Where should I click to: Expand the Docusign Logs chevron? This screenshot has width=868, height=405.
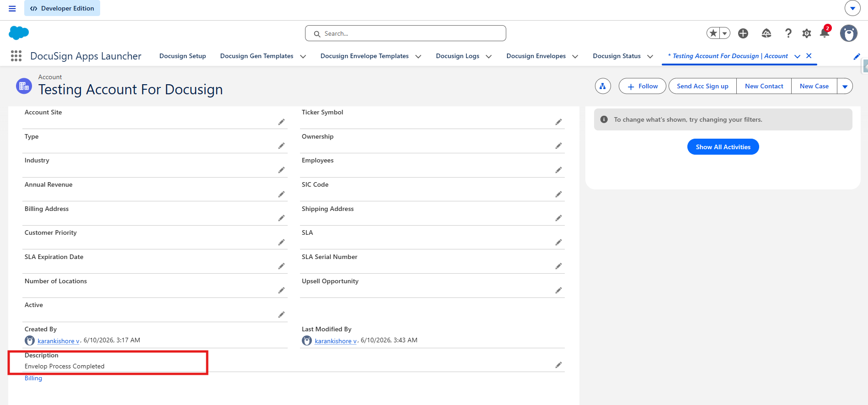488,56
